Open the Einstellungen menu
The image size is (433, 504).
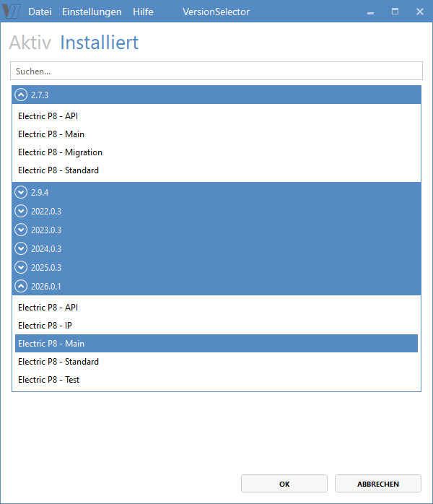(x=92, y=12)
